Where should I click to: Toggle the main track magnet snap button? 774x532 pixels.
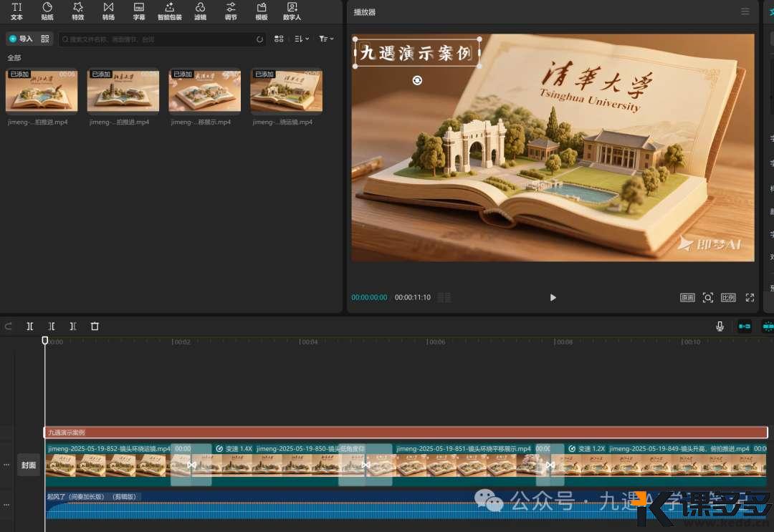click(745, 327)
